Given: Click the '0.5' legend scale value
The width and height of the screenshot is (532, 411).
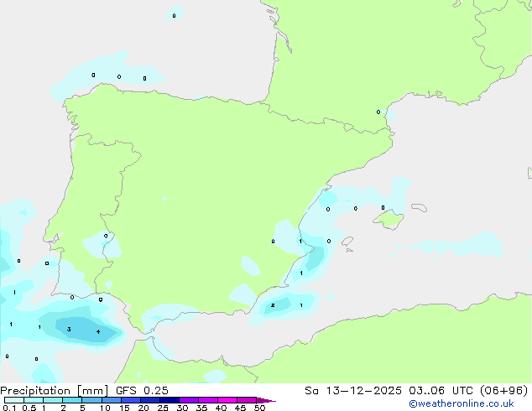Looking at the screenshot, I should 29,408.
